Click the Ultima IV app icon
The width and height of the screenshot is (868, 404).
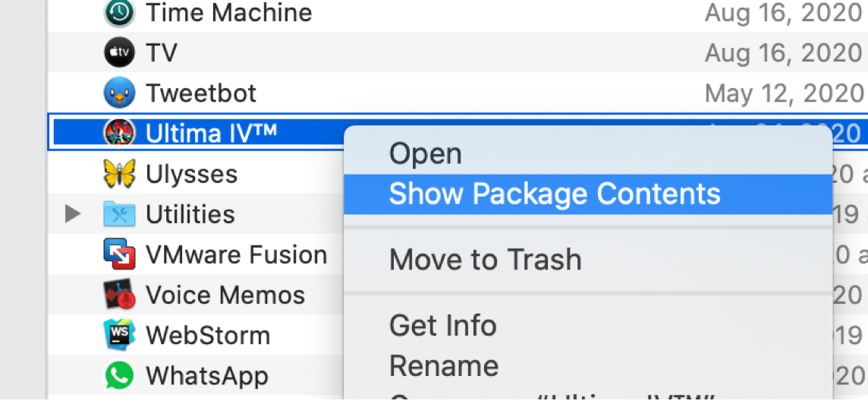click(119, 133)
